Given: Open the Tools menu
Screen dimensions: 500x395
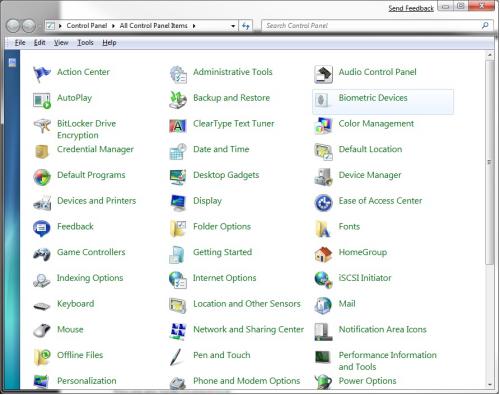Looking at the screenshot, I should pyautogui.click(x=85, y=43).
